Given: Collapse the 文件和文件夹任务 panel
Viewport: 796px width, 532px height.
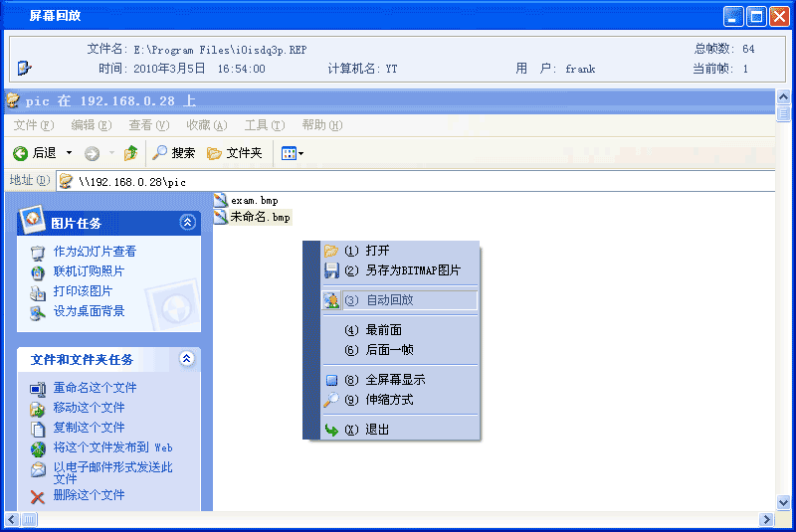Looking at the screenshot, I should point(186,359).
